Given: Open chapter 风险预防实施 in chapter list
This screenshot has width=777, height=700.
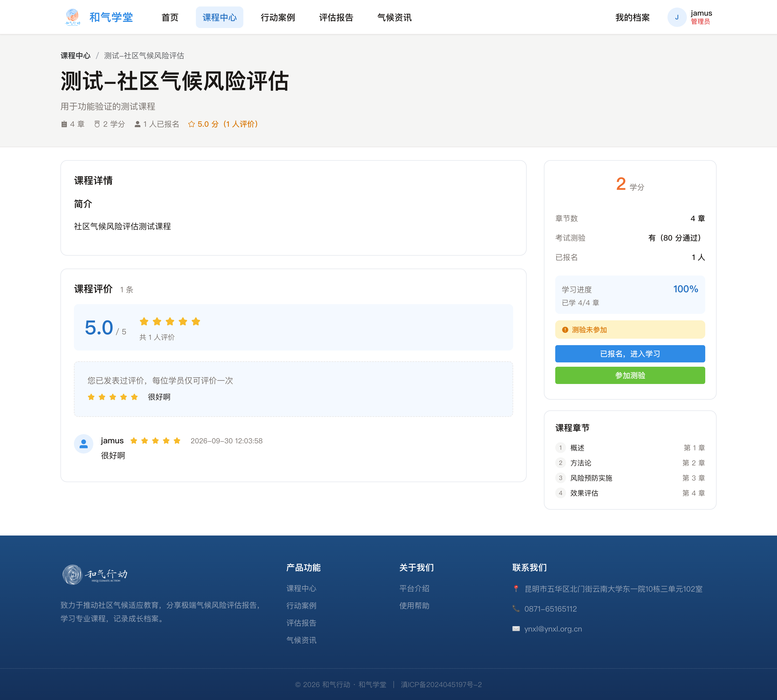Looking at the screenshot, I should (x=630, y=478).
